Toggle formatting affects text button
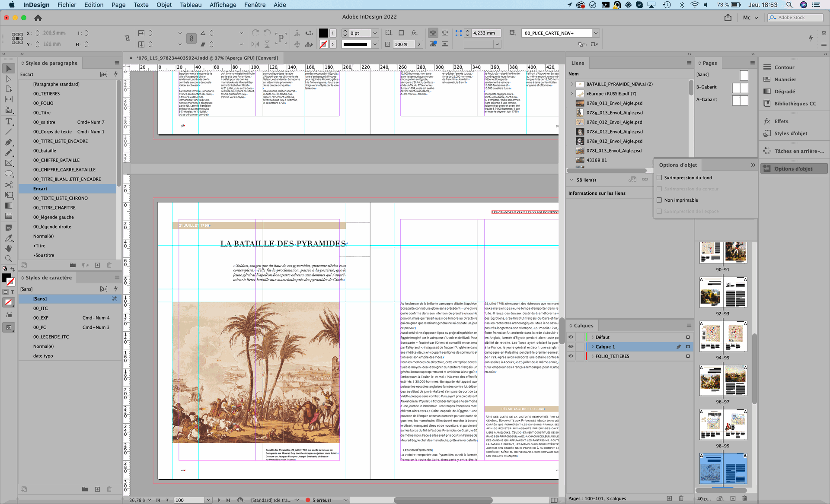Image resolution: width=830 pixels, height=504 pixels. pos(12,292)
